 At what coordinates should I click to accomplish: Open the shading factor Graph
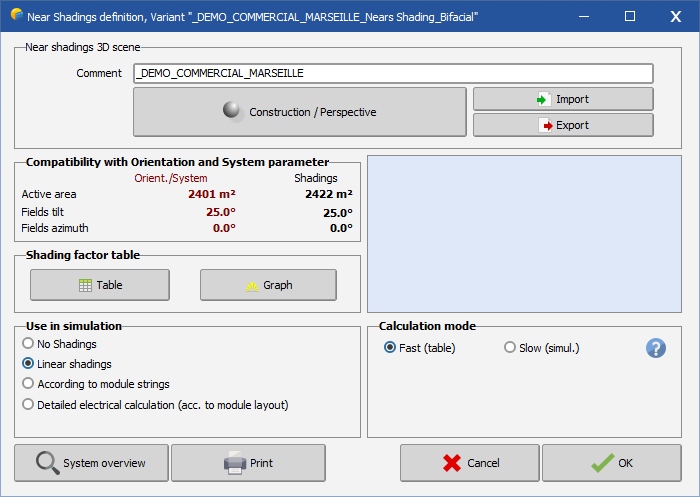[x=268, y=285]
